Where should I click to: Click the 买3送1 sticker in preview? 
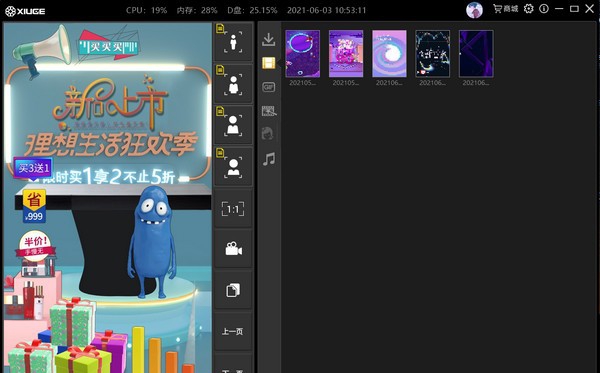tap(33, 168)
